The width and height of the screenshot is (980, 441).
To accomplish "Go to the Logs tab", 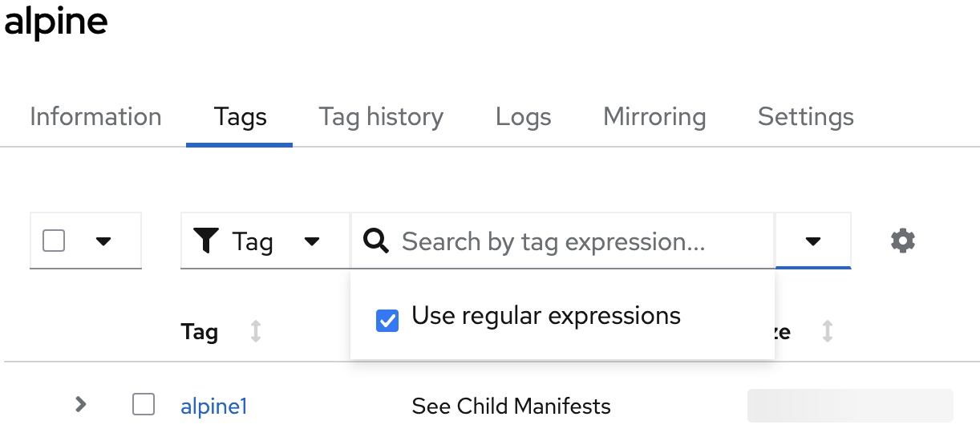I will click(523, 117).
